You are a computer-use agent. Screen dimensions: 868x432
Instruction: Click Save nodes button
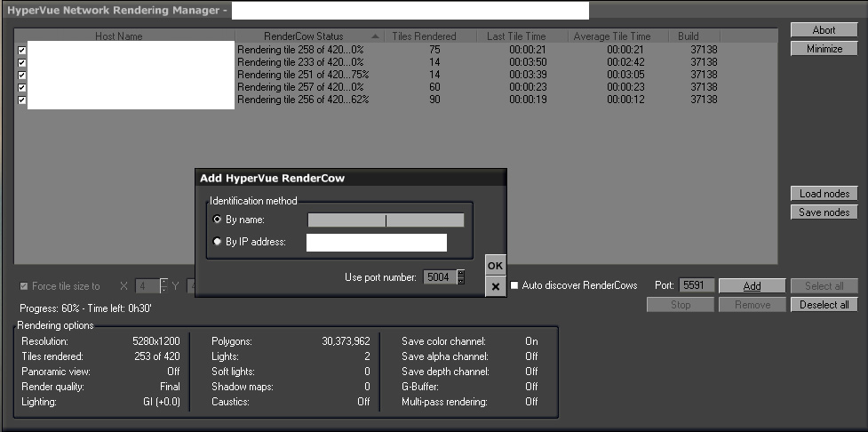point(824,212)
